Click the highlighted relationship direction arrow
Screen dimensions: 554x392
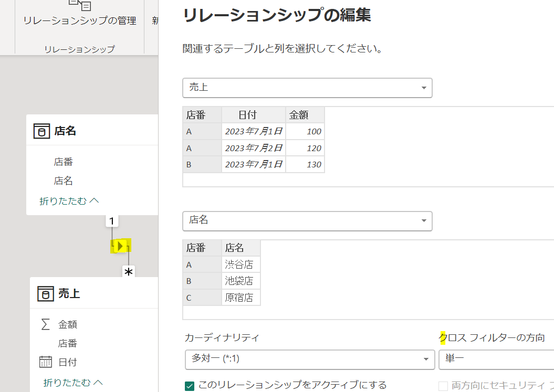pos(121,246)
